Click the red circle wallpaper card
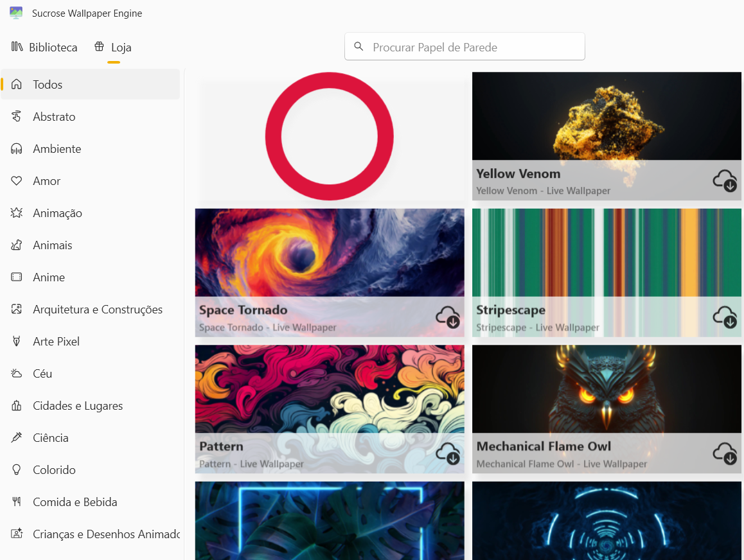The image size is (744, 560). point(330,136)
